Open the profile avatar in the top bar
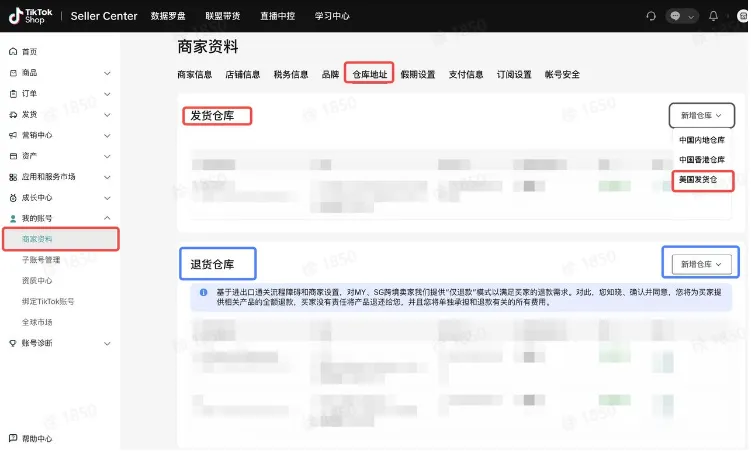This screenshot has width=751, height=453. [743, 16]
